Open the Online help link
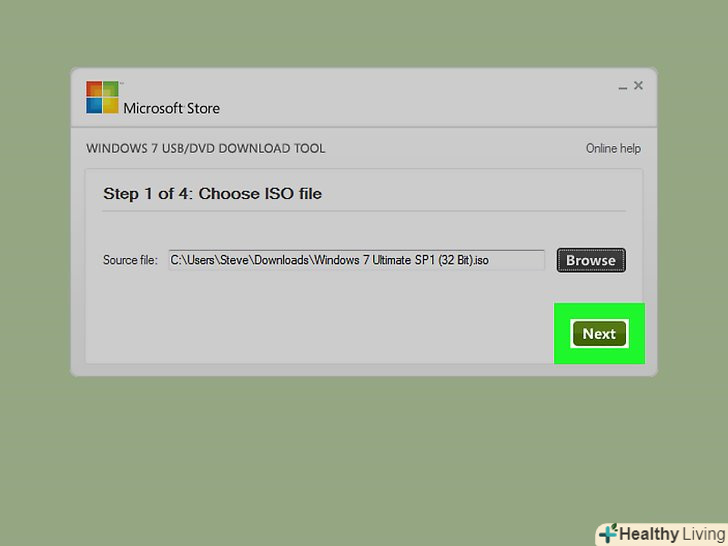 [x=613, y=149]
